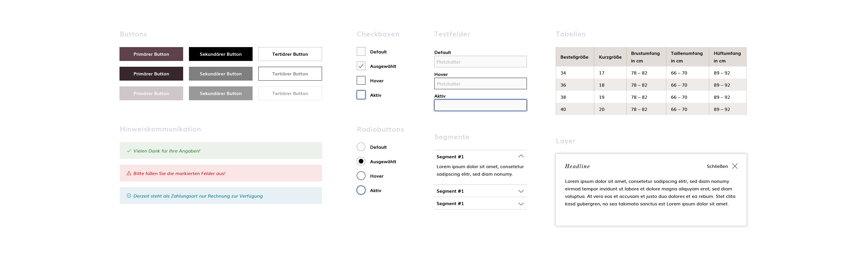Click Kurzgröße cell 20
Viewport: 868px width, 260px height.
(x=610, y=109)
